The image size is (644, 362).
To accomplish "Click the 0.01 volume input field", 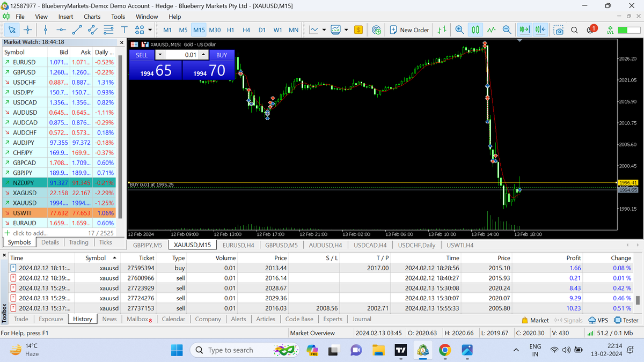I will pos(182,55).
